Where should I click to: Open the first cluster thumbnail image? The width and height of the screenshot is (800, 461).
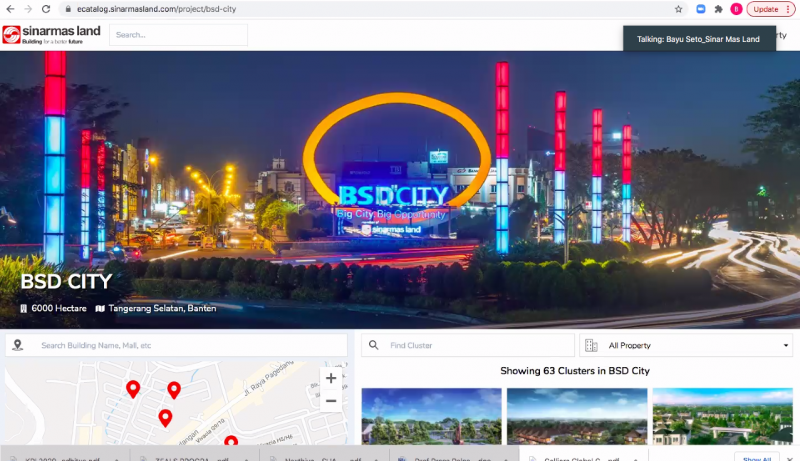(431, 416)
